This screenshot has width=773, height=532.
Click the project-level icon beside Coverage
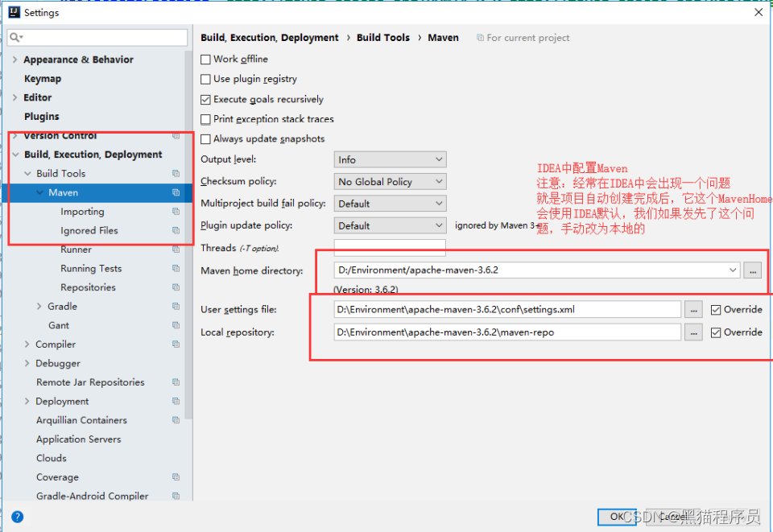pyautogui.click(x=176, y=477)
